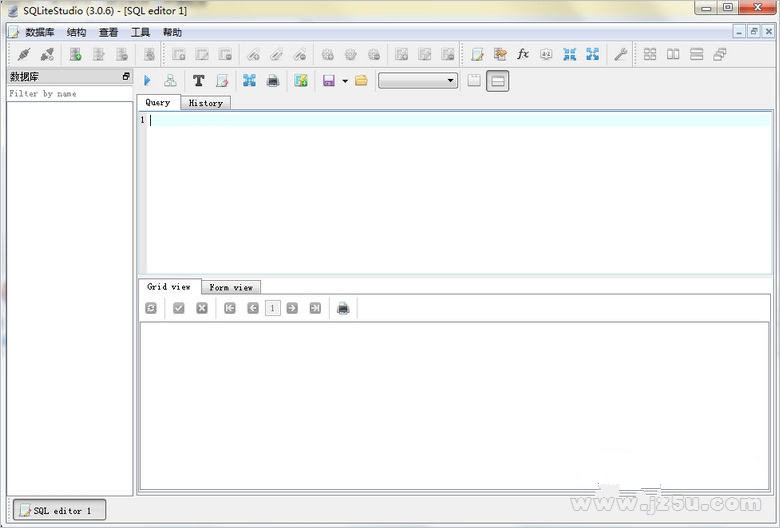Viewport: 780px width, 528px height.
Task: Rollback changes with the X icon
Action: [x=201, y=308]
